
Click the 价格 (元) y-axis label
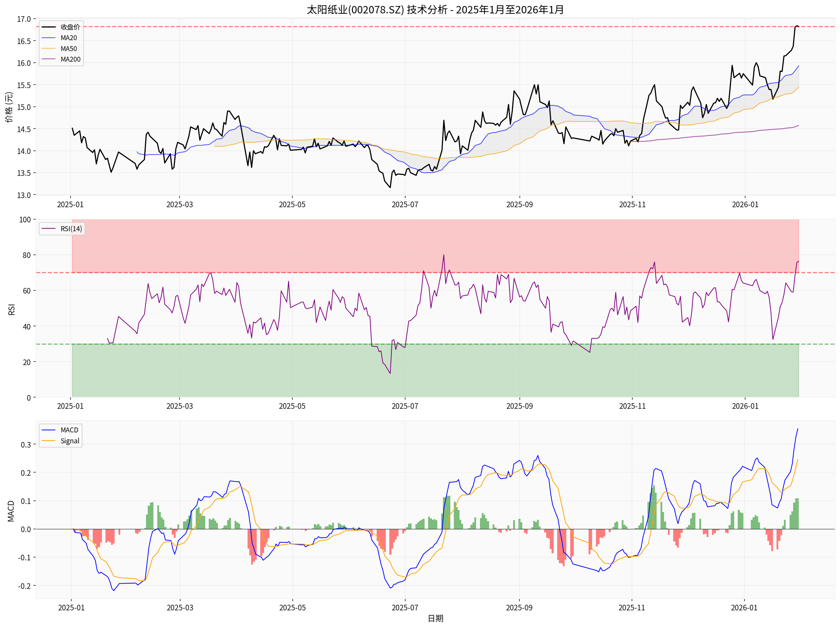click(9, 107)
